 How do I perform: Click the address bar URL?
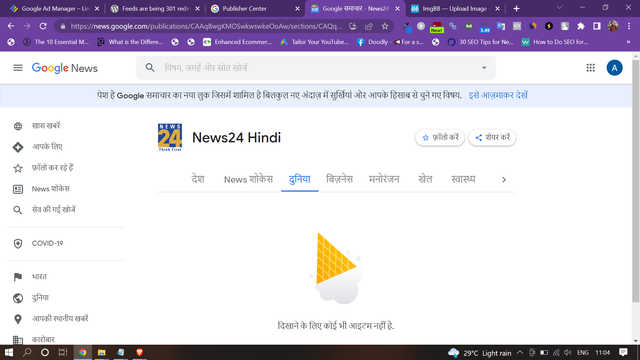pos(206,26)
